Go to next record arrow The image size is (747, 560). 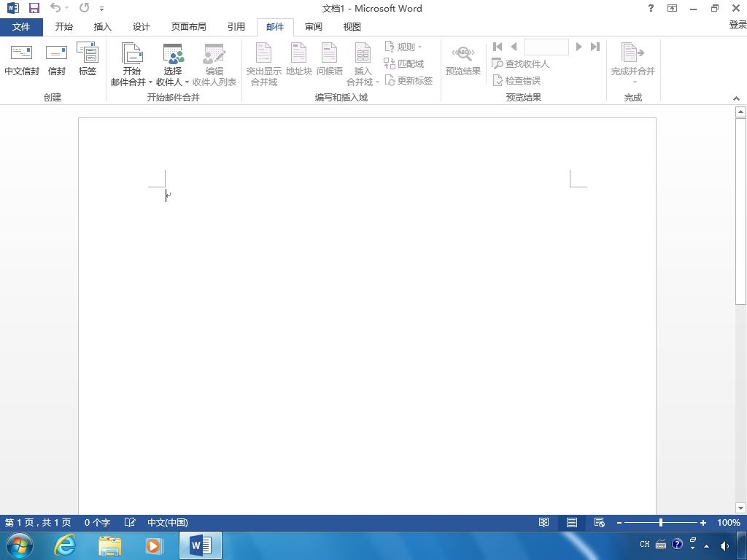(578, 46)
